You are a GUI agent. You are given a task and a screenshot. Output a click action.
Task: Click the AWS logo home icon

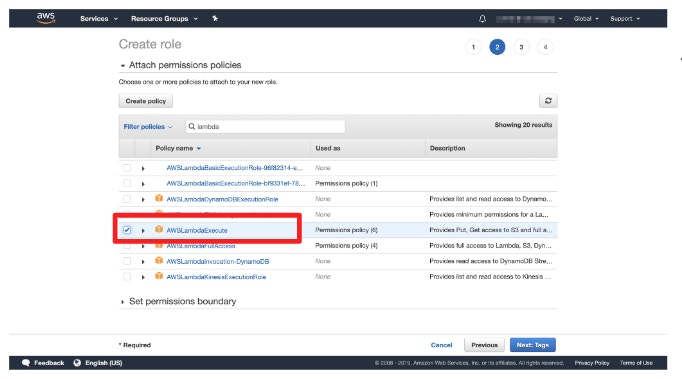46,18
